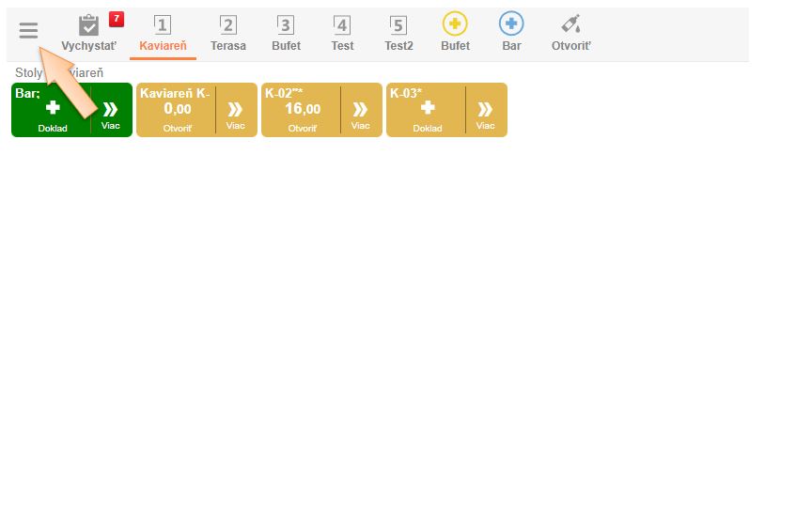Screen dimensions: 812x511
Task: Select the yellow plus Bufet icon
Action: click(x=455, y=25)
